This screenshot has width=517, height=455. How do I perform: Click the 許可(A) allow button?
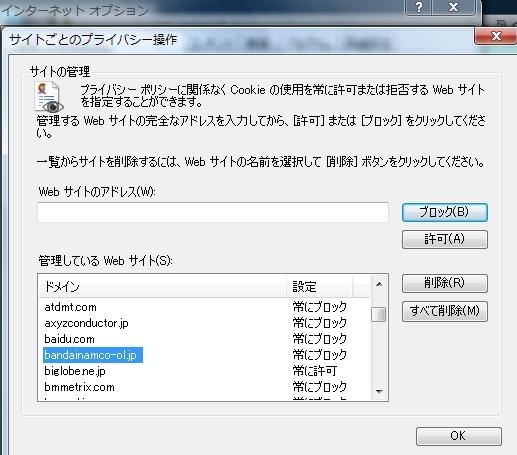[445, 239]
